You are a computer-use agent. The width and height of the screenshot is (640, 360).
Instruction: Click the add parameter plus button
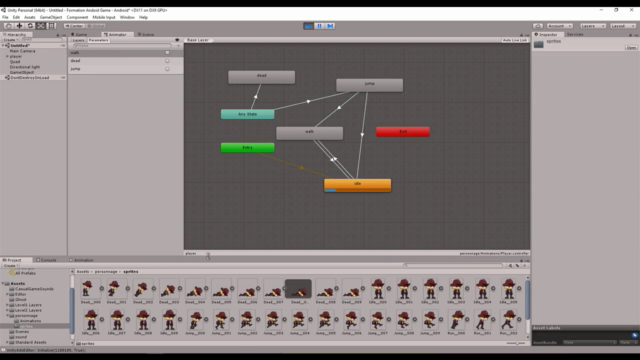tap(178, 46)
